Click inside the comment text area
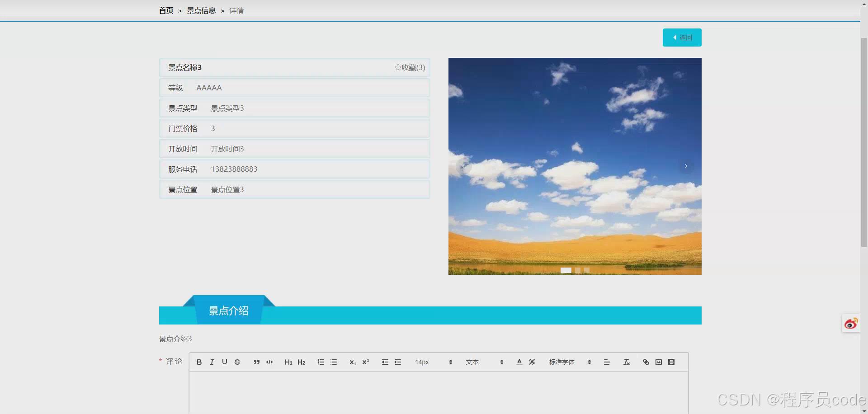 pos(439,392)
